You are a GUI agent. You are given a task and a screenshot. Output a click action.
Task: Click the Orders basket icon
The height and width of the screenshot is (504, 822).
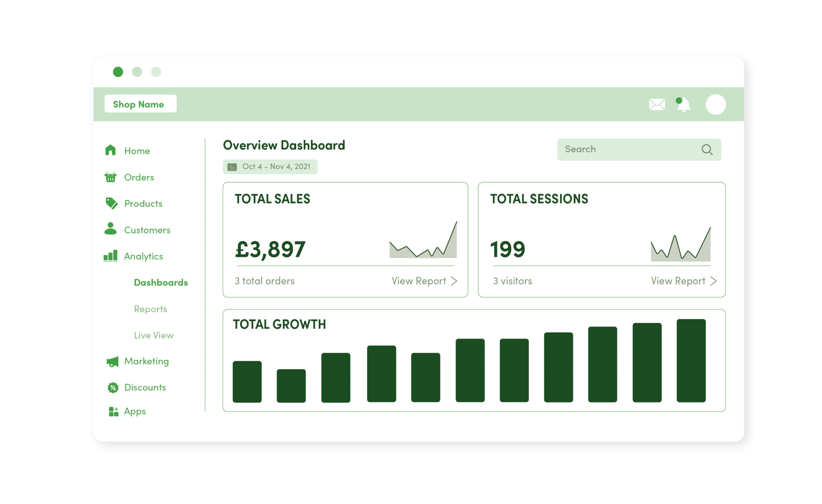point(110,177)
